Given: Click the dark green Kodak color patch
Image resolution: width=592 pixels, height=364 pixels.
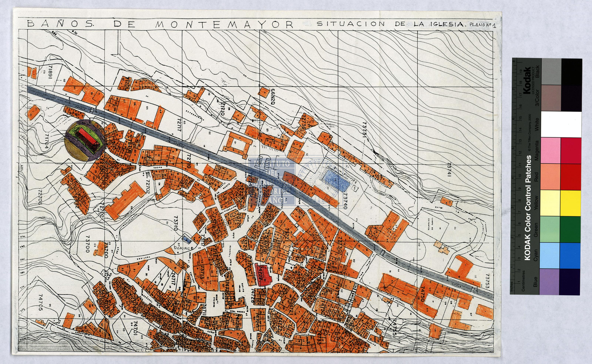Looking at the screenshot, I should pos(571,229).
